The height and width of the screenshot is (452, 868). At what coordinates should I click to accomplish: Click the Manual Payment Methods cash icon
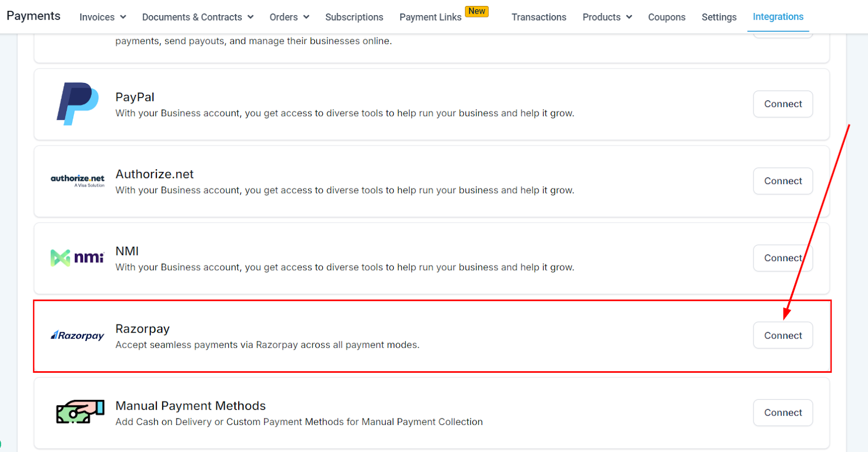tap(80, 412)
